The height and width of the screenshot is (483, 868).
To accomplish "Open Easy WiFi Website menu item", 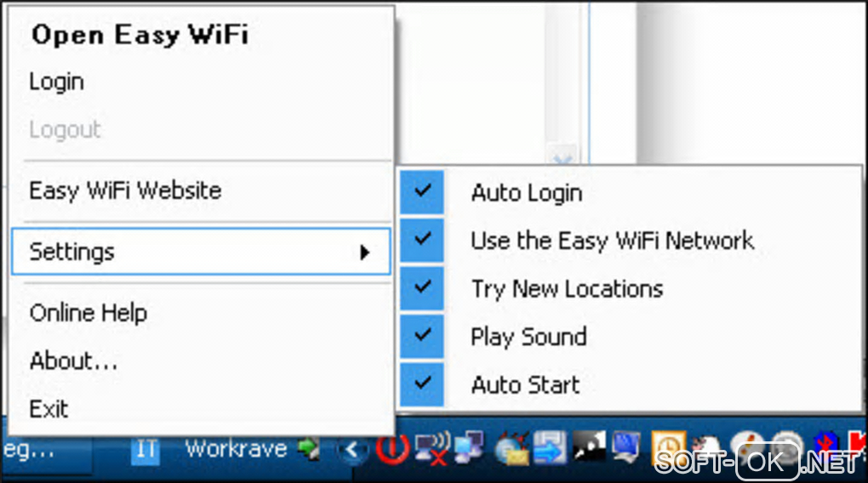I will click(125, 190).
